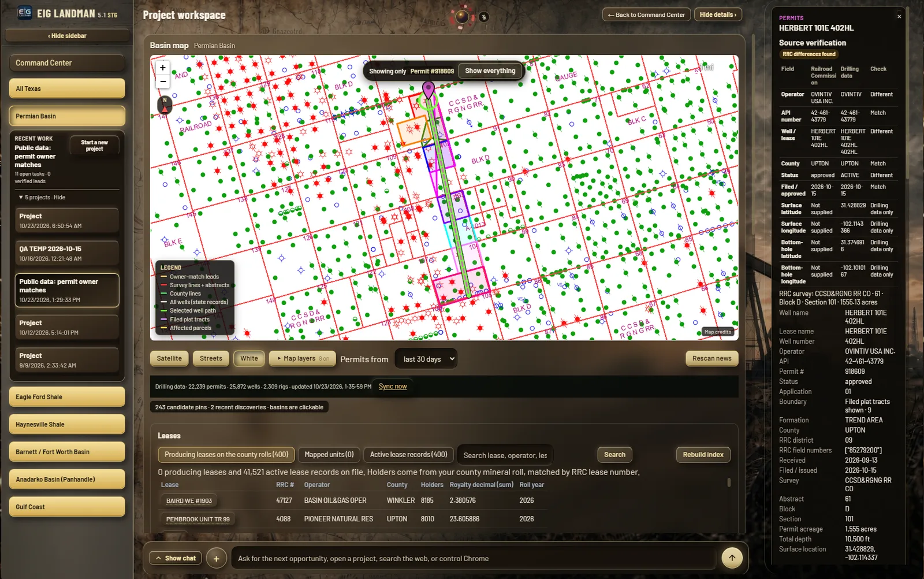Switch map to Streets view
The height and width of the screenshot is (579, 924).
pyautogui.click(x=211, y=359)
